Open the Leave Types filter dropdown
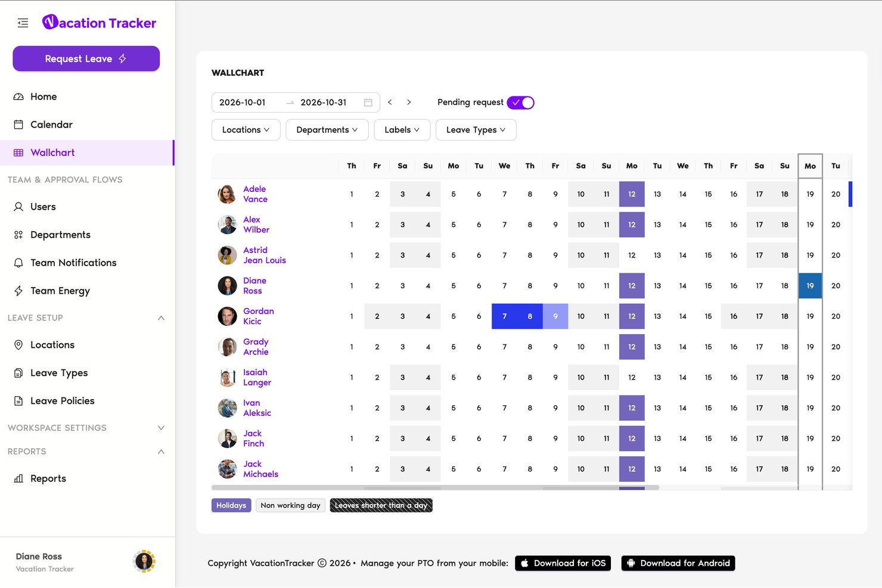 pyautogui.click(x=476, y=130)
